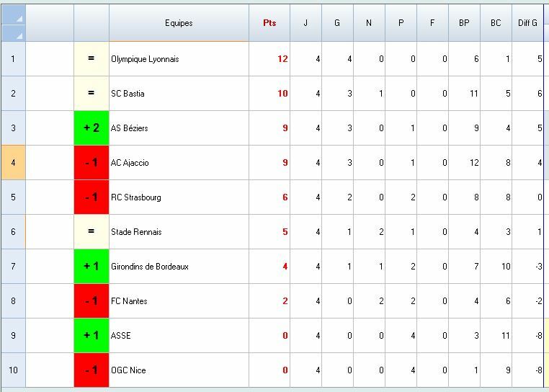This screenshot has width=549, height=392.
Task: Click the equals indicator next to Stade Rennais
Action: pos(91,232)
